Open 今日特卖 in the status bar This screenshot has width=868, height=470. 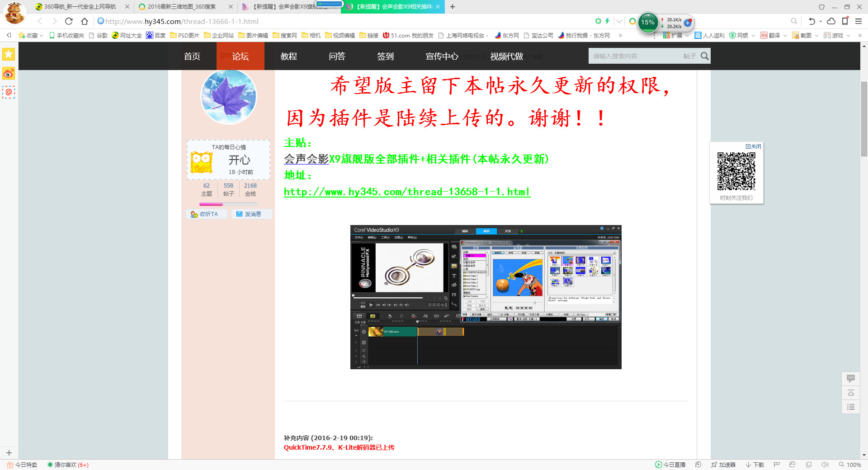tap(22, 465)
